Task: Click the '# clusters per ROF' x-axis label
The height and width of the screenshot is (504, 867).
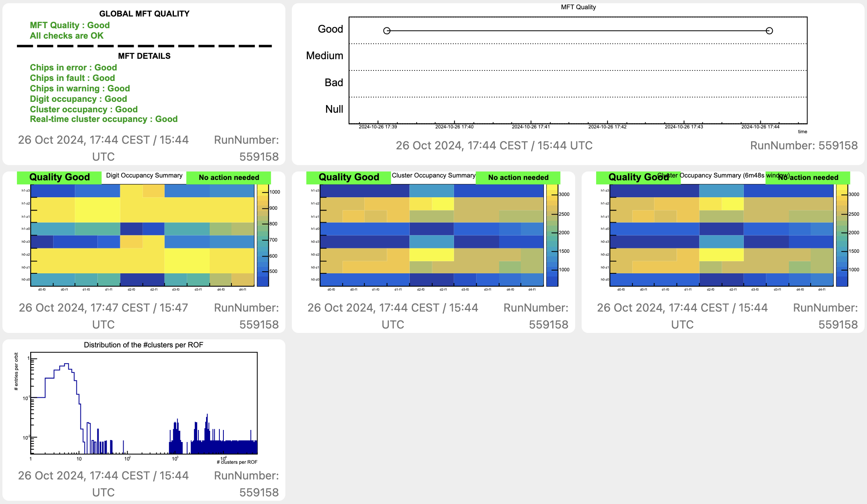Action: (237, 462)
